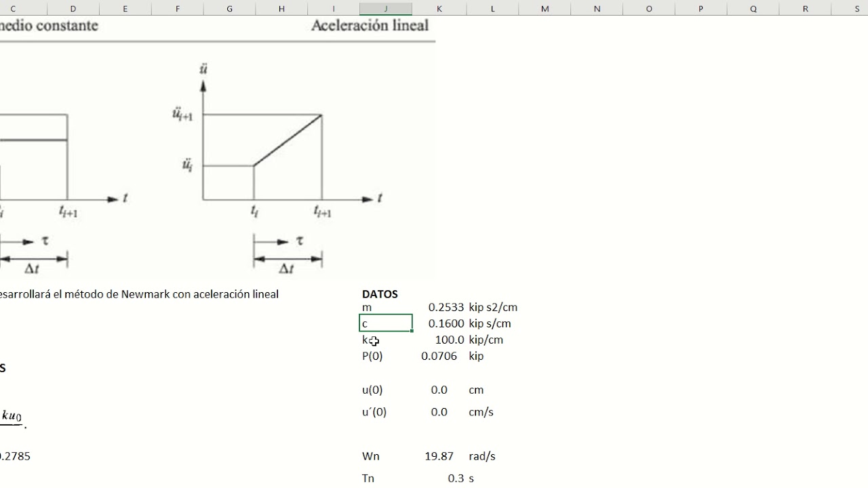Select column N header
This screenshot has height=488, width=868.
(597, 8)
